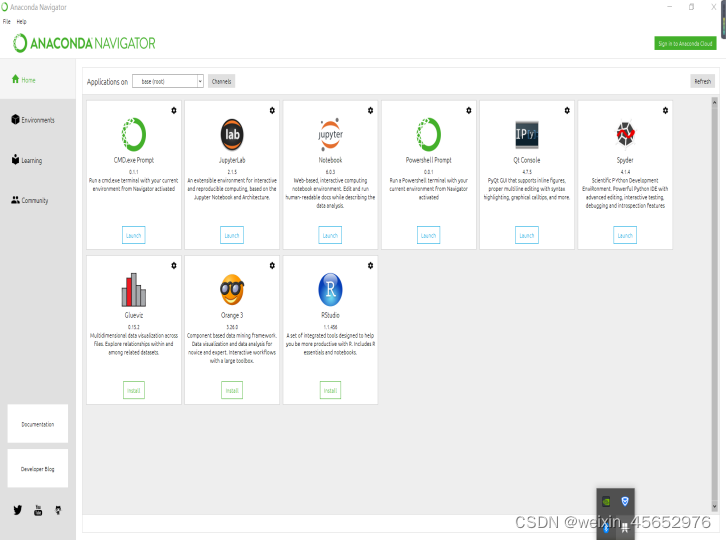Click the scrollbar down arrow

[x=714, y=506]
